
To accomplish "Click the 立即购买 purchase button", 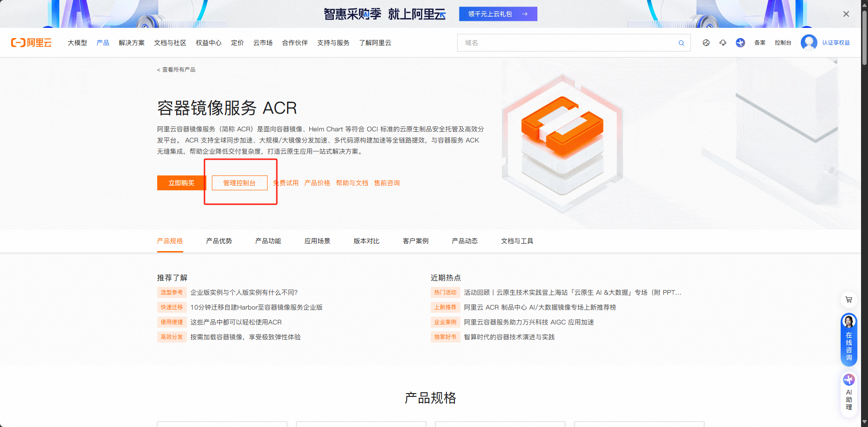I will click(x=181, y=182).
